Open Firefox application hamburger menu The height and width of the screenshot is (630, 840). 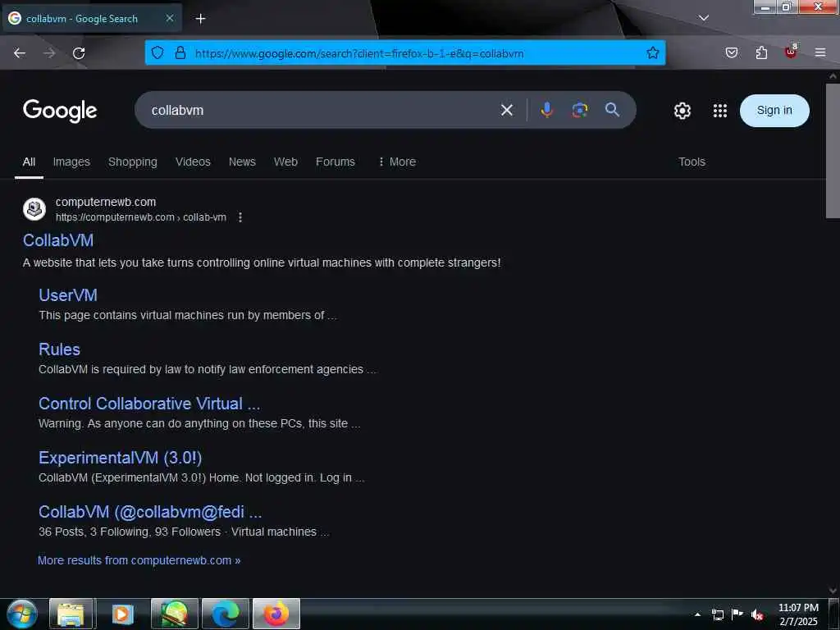click(820, 52)
